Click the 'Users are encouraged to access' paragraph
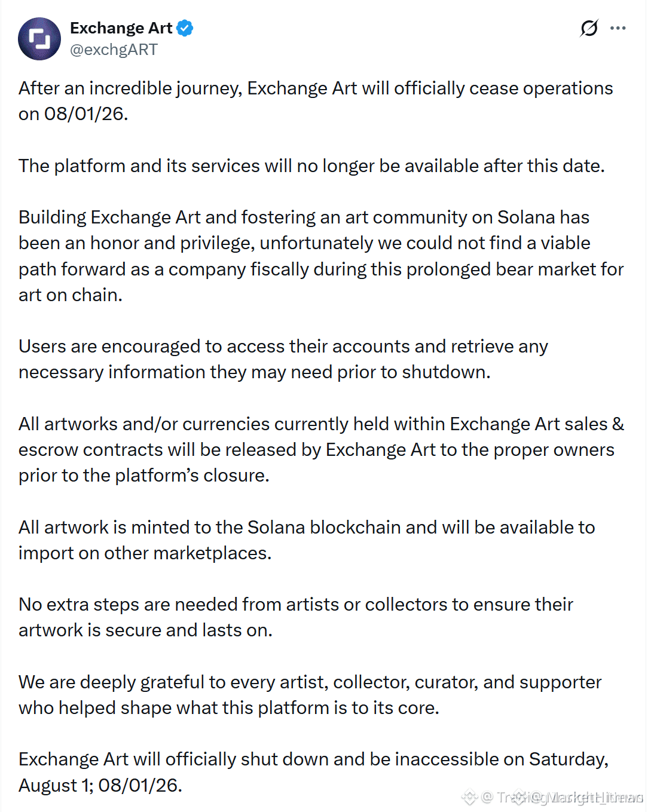 click(x=283, y=359)
